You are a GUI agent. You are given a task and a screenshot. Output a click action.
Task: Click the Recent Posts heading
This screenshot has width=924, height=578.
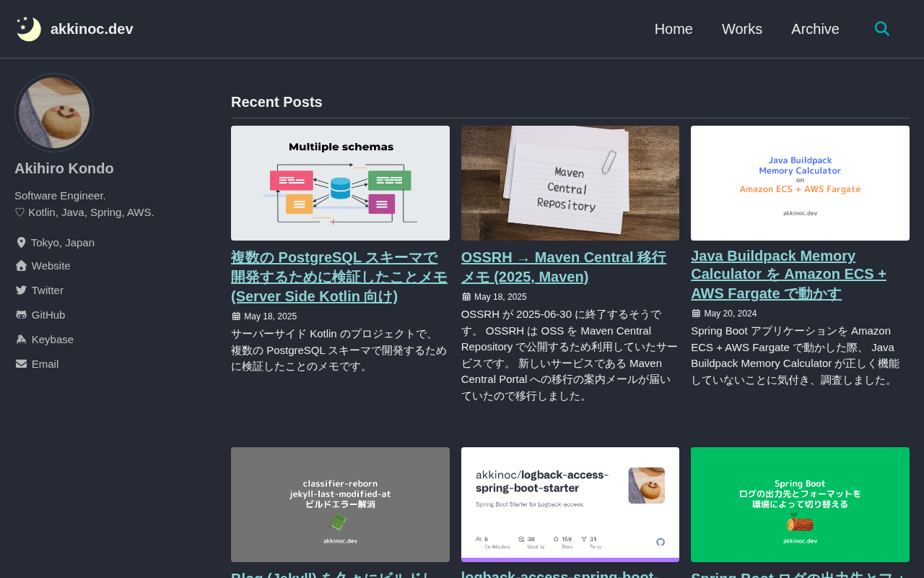(x=276, y=102)
